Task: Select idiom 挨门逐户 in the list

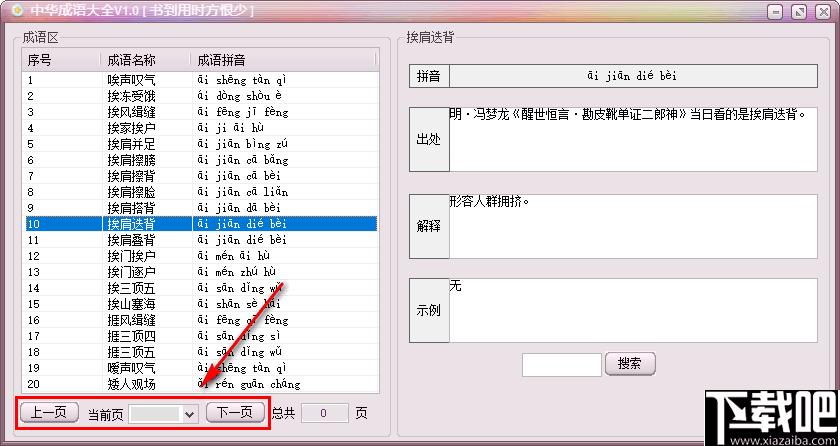Action: pos(131,272)
